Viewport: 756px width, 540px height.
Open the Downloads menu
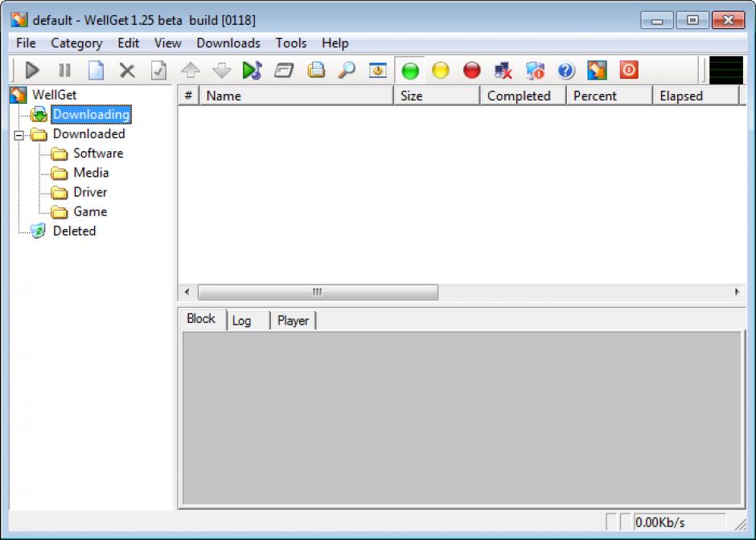click(228, 43)
